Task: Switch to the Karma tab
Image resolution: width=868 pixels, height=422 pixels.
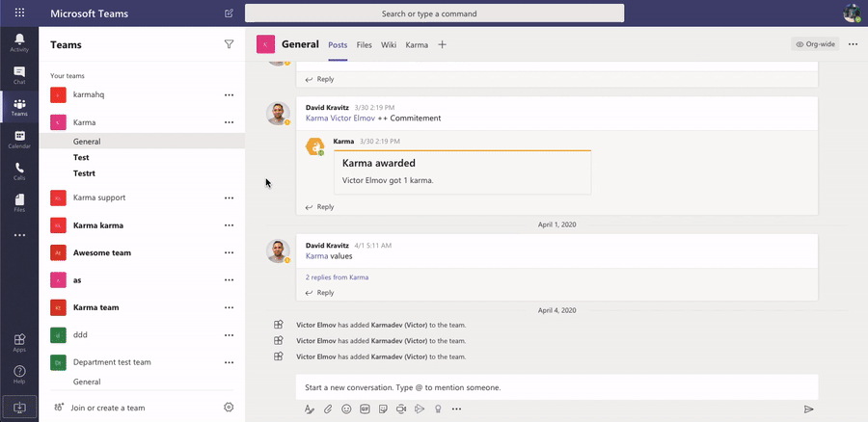Action: click(417, 44)
